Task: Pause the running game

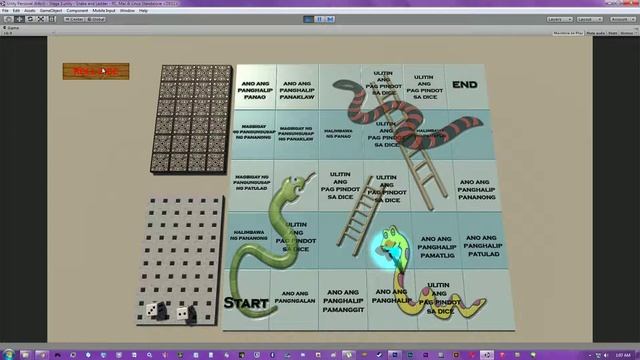Action: click(320, 19)
